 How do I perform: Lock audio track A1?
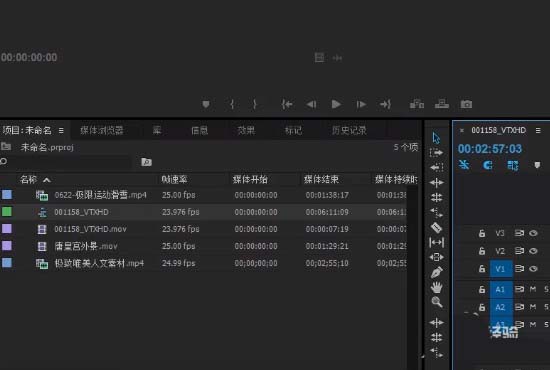tap(482, 289)
